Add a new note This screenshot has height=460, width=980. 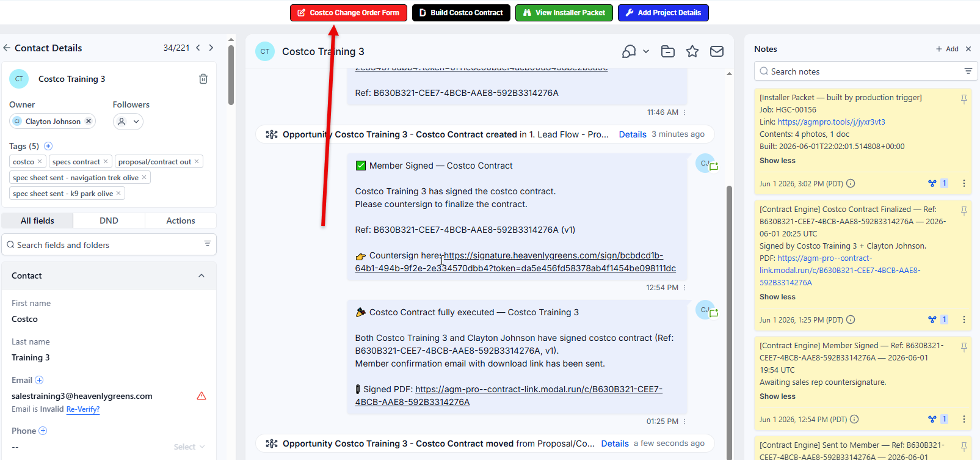point(947,49)
